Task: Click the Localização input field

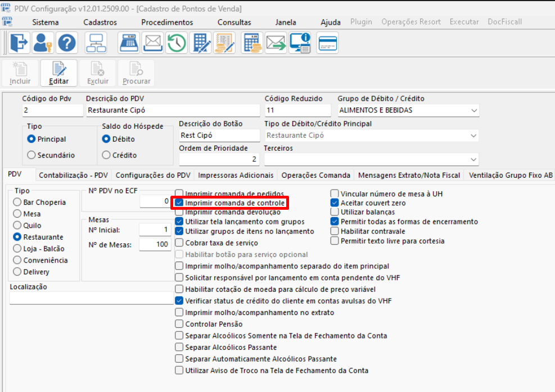Action: 91,298
